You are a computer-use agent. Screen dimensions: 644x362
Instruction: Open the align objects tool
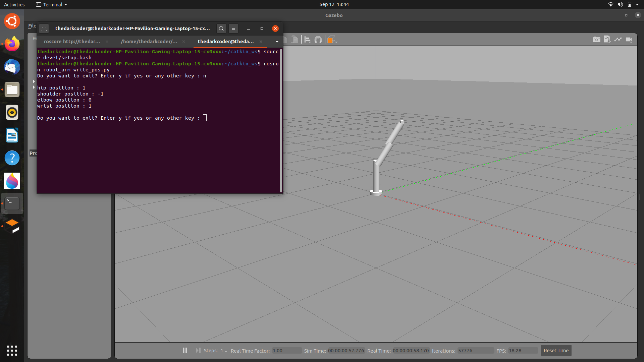pyautogui.click(x=307, y=40)
